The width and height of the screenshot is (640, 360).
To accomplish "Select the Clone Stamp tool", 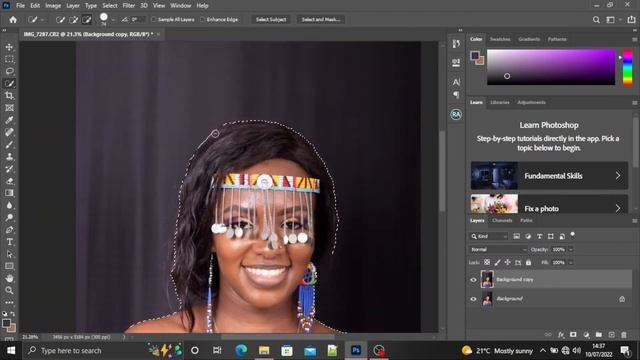I will pos(9,157).
